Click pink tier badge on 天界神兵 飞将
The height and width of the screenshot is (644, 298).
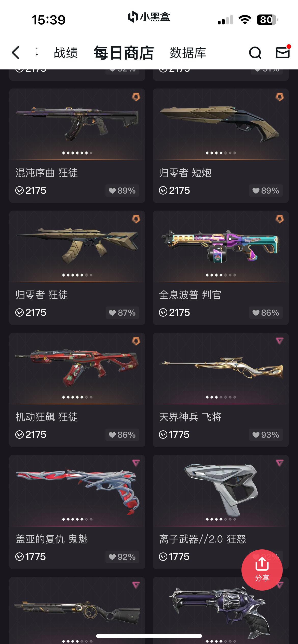tap(280, 341)
